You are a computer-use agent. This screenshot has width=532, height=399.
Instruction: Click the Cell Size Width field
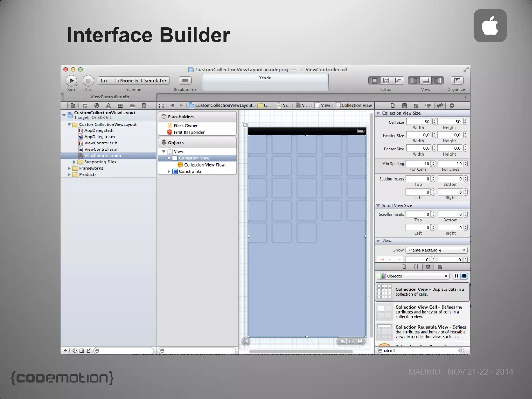point(418,122)
